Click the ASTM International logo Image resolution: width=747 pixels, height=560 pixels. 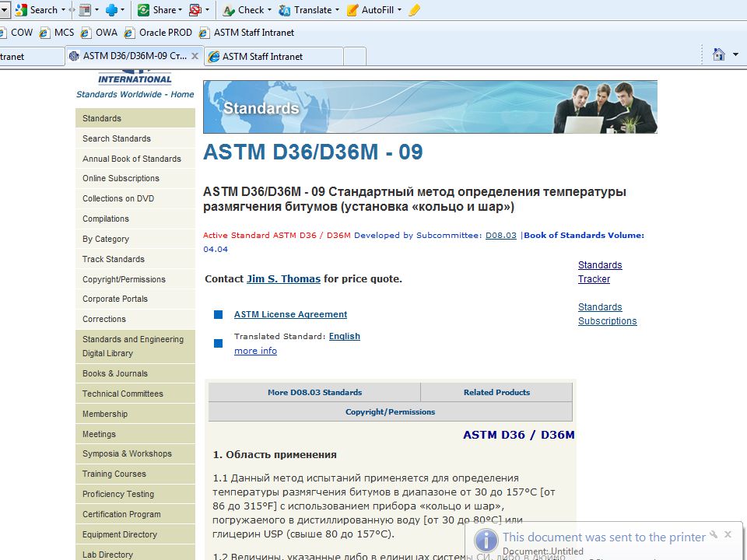135,78
